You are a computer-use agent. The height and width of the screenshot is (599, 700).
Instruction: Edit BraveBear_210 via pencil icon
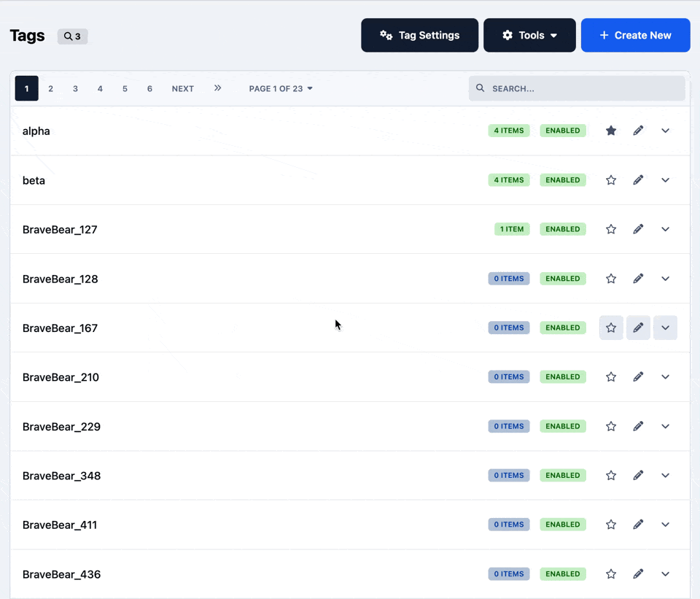point(639,377)
